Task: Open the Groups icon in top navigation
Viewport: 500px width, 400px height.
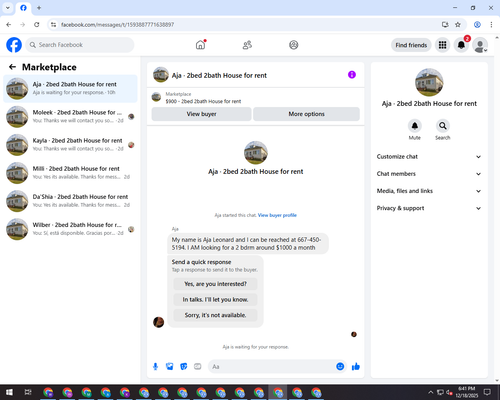Action: [x=294, y=45]
